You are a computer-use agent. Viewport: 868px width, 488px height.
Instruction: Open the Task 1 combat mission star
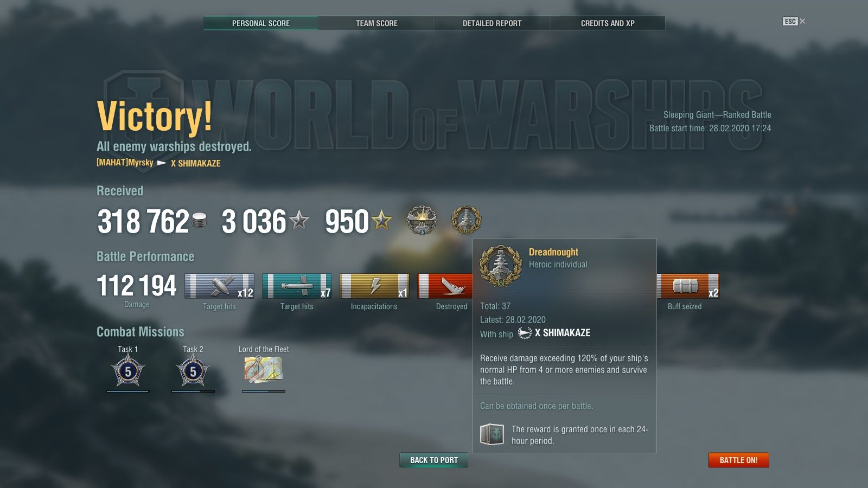pyautogui.click(x=128, y=371)
